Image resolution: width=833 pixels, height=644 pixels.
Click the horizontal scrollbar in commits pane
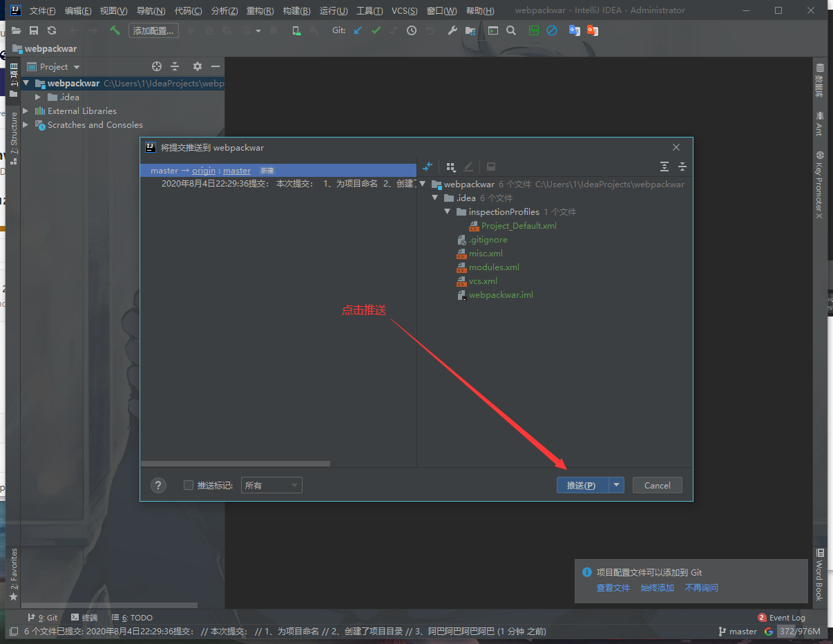(236, 464)
